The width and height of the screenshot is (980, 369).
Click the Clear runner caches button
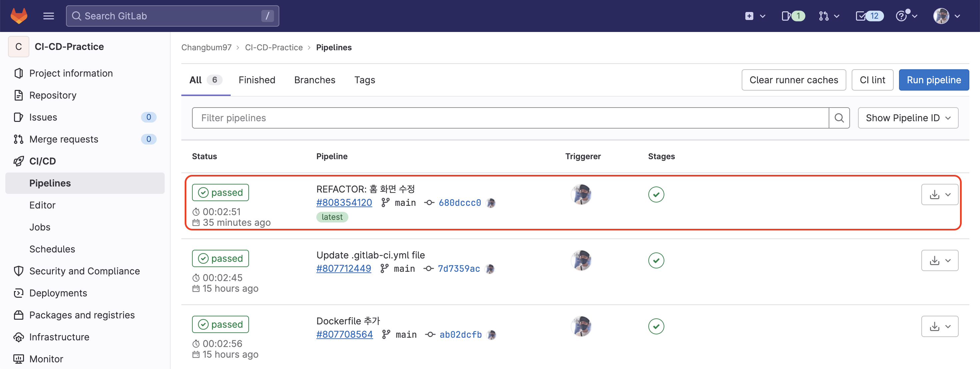[x=794, y=80]
